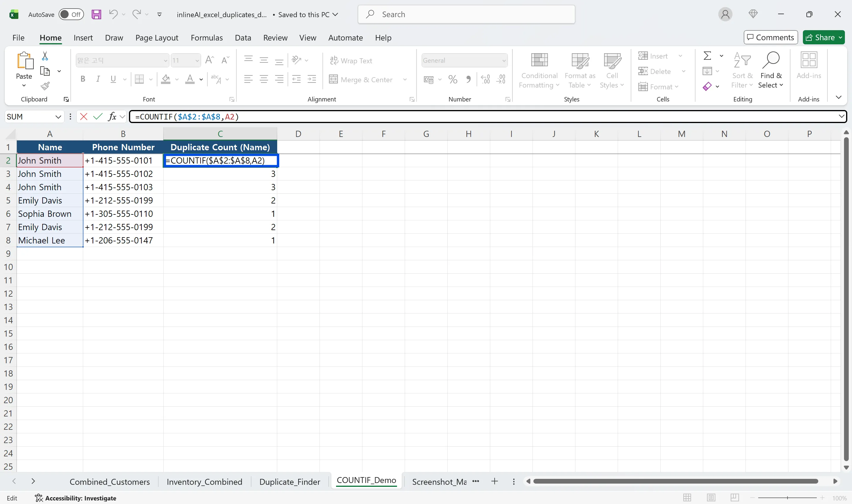Viewport: 852px width, 504px height.
Task: Select the Duplicate_Finder sheet tab
Action: [x=290, y=481]
